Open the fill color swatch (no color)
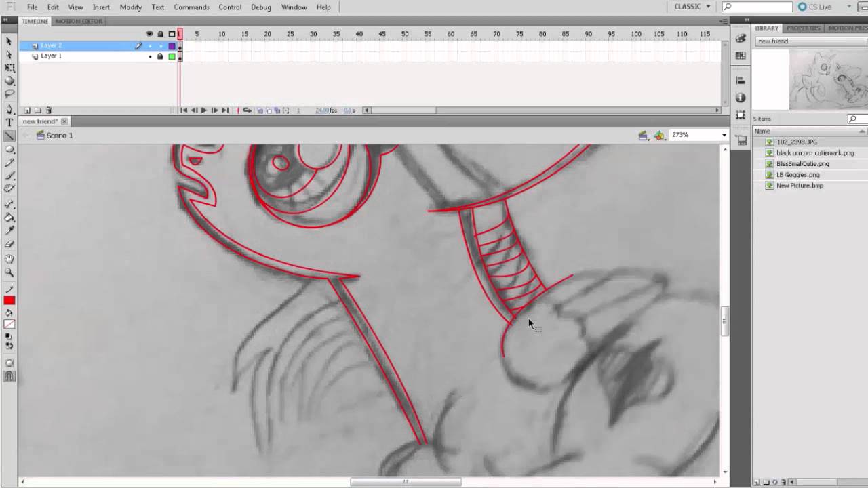This screenshot has width=868, height=488. click(9, 324)
